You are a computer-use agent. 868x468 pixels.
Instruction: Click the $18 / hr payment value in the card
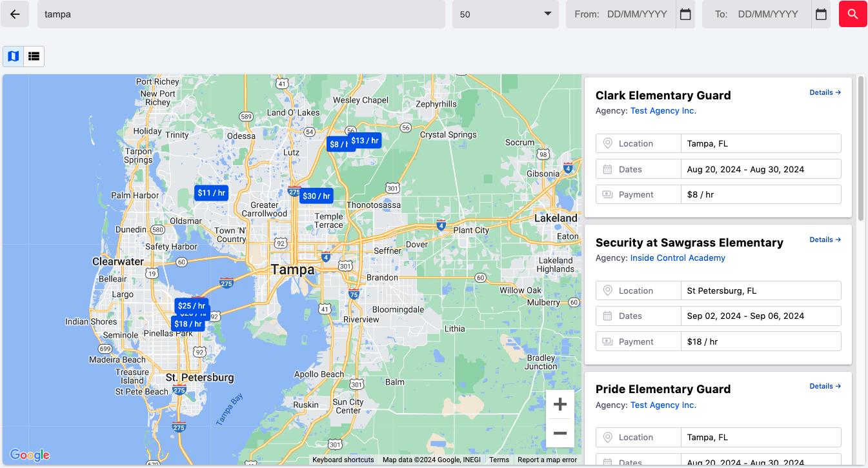click(x=702, y=341)
